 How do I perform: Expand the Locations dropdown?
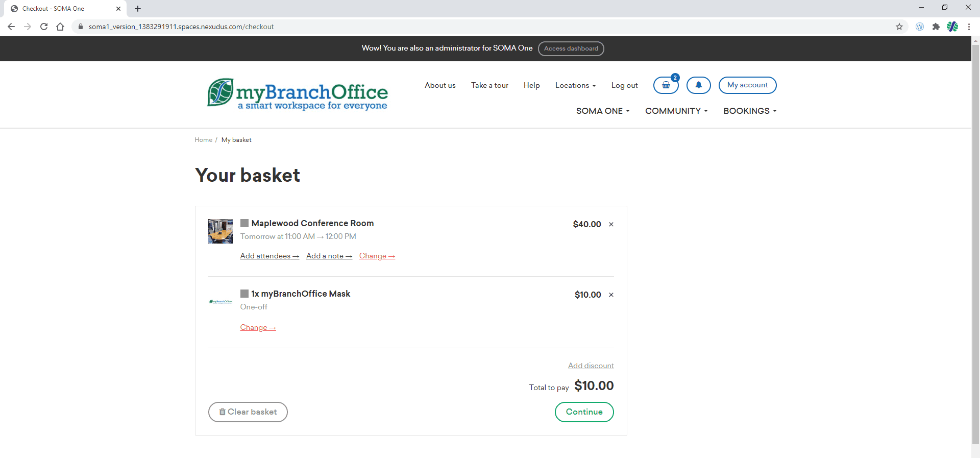(x=575, y=85)
